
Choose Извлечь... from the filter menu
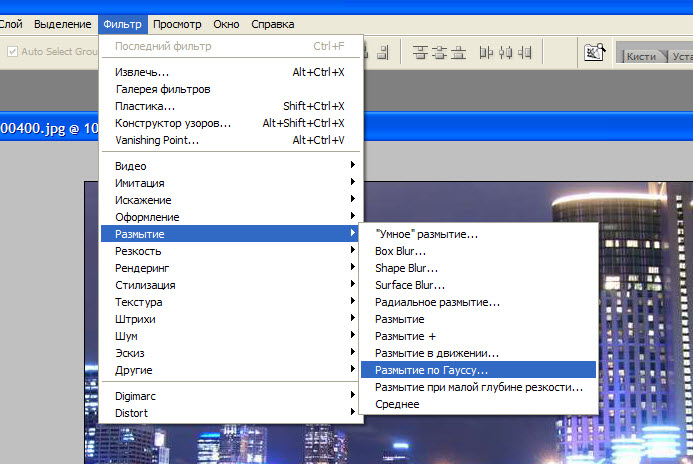(x=230, y=72)
